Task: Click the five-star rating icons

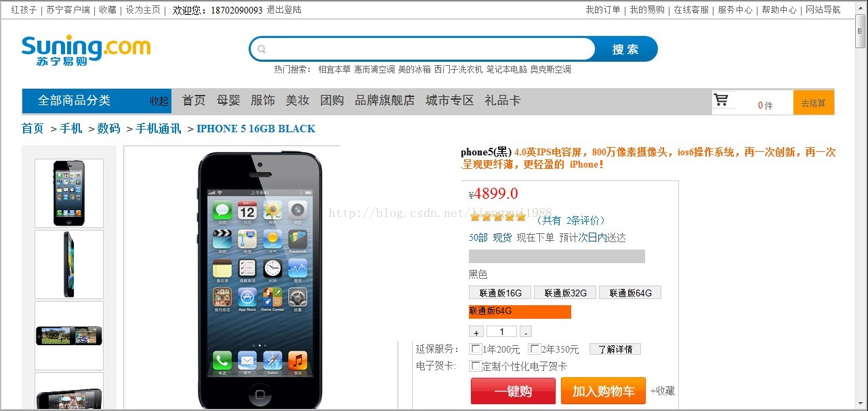Action: pyautogui.click(x=498, y=218)
